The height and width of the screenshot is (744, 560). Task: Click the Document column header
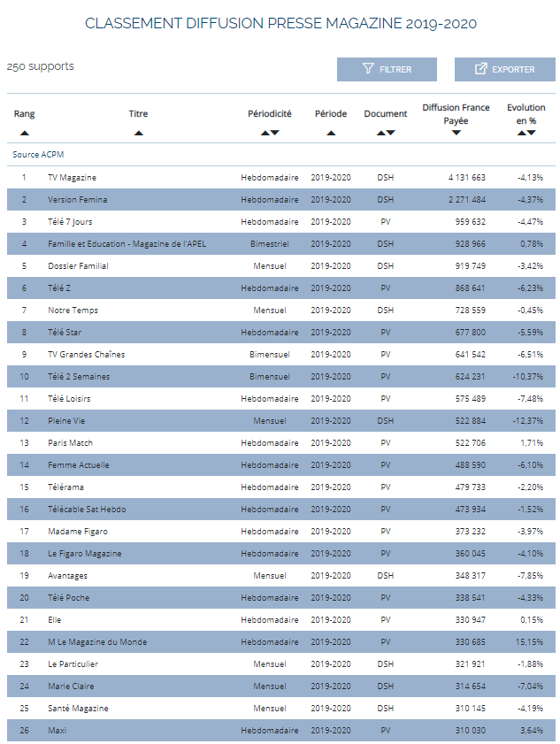pos(386,114)
